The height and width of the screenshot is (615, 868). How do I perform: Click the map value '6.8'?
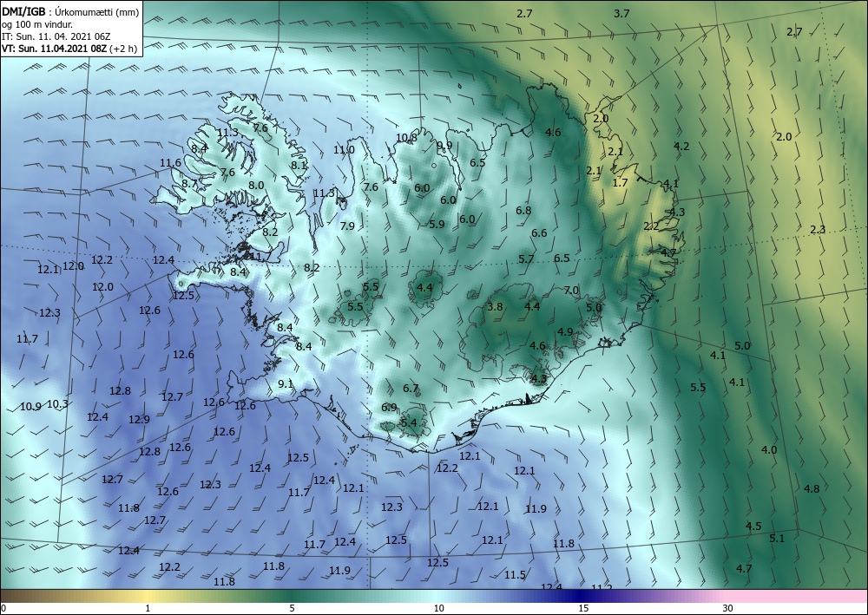pos(523,210)
